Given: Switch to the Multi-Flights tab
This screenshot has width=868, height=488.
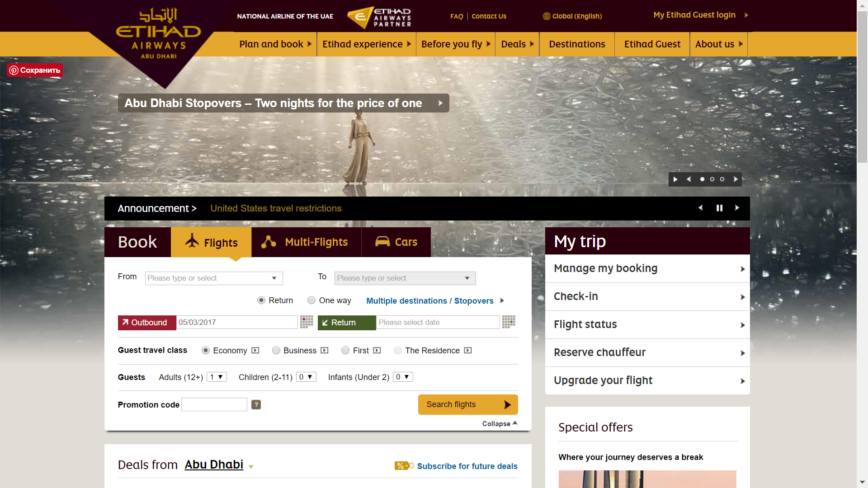Looking at the screenshot, I should point(306,242).
